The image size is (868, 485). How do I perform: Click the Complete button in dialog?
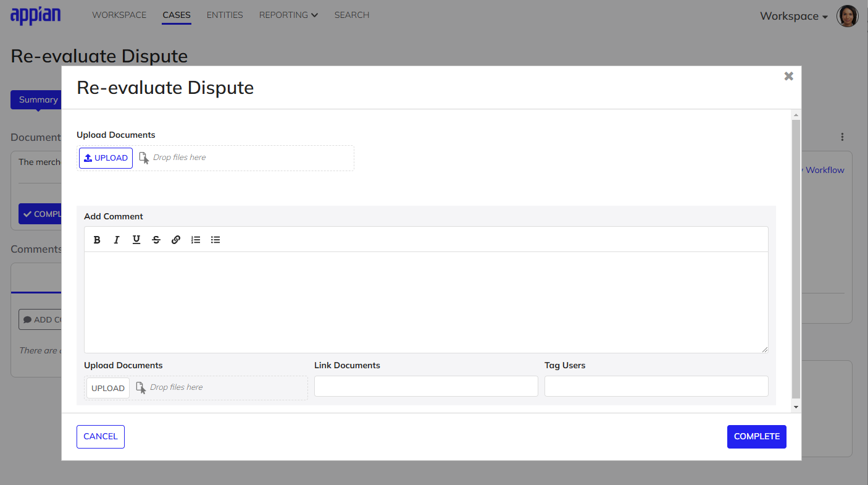click(x=757, y=437)
